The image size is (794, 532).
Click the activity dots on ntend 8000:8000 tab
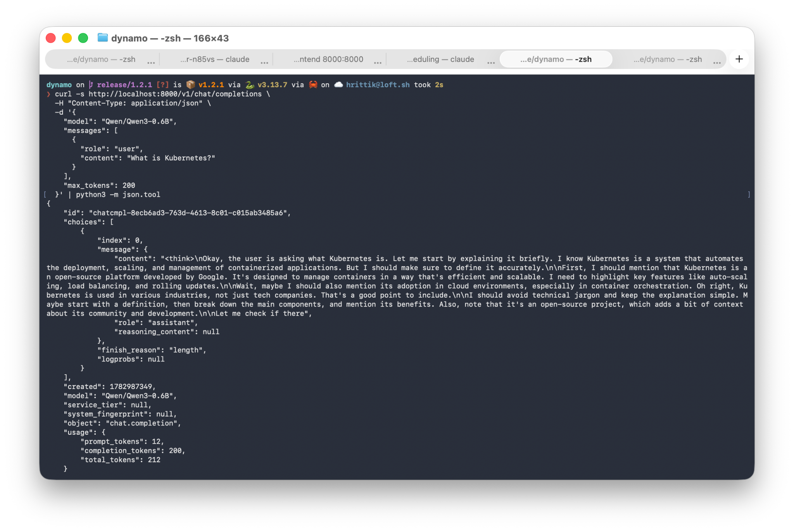pyautogui.click(x=378, y=62)
